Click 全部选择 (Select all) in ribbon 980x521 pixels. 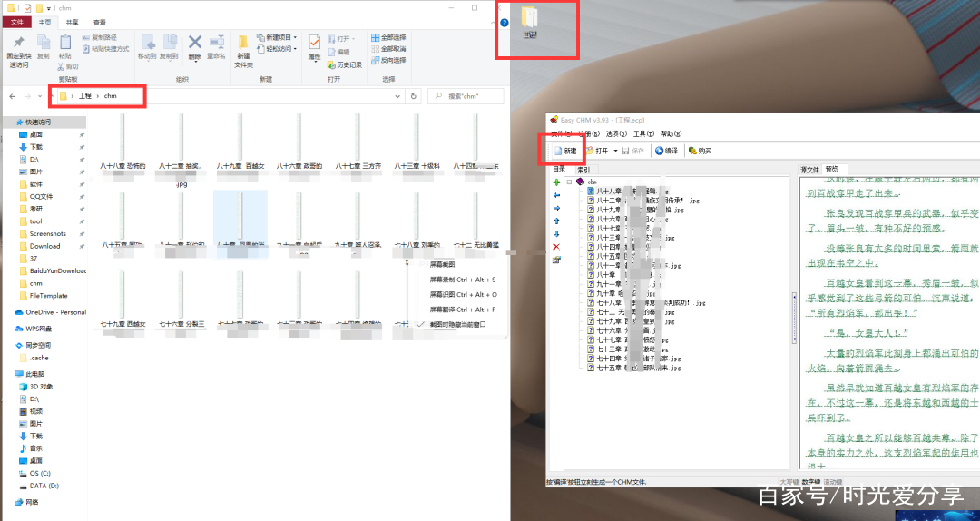pyautogui.click(x=388, y=37)
